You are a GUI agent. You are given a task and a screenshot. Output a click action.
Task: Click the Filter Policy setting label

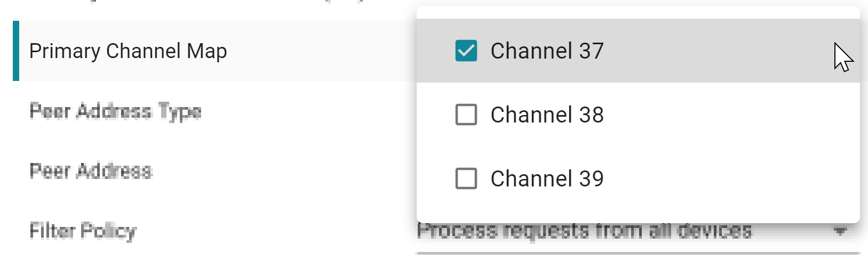pos(83,231)
